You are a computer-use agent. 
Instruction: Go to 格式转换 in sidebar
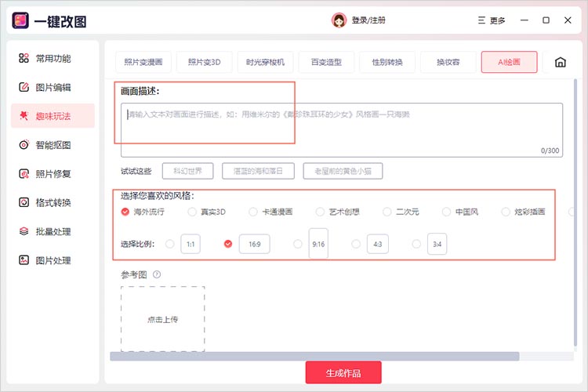click(53, 203)
